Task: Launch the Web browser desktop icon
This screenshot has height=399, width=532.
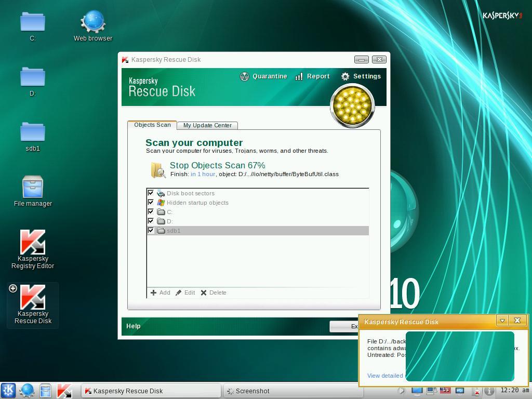Action: (93, 26)
